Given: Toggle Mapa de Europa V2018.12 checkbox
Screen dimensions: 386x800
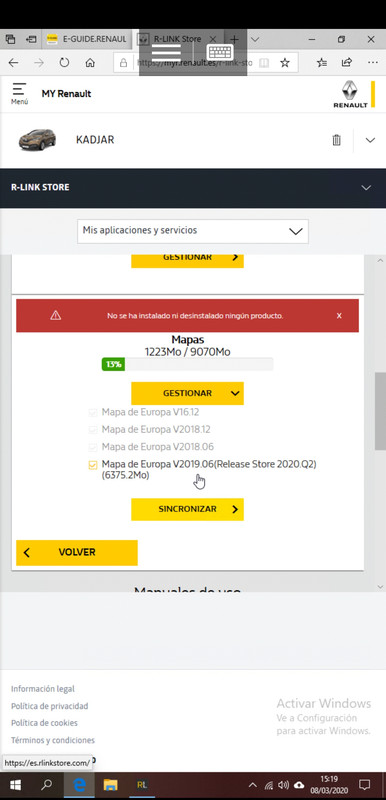Looking at the screenshot, I should click(92, 430).
